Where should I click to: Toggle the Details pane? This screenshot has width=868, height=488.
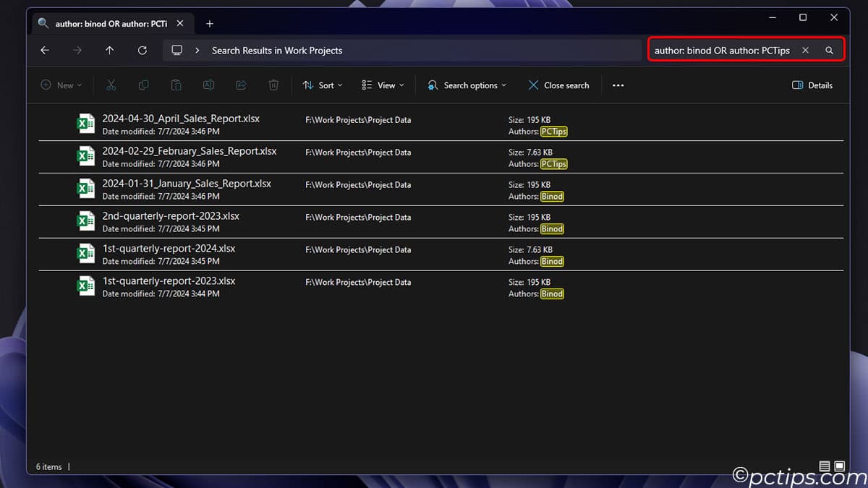coord(812,85)
